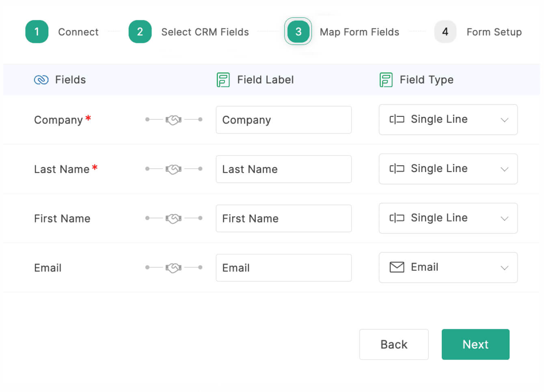Screen dimensions: 544x392
Task: Focus the Last Name field label input
Action: [283, 169]
